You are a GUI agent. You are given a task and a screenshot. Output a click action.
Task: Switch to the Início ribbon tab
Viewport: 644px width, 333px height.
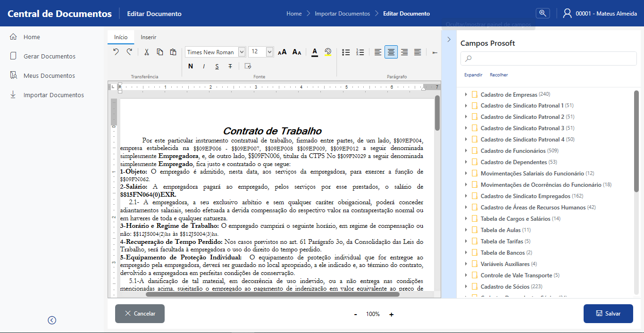pos(121,37)
